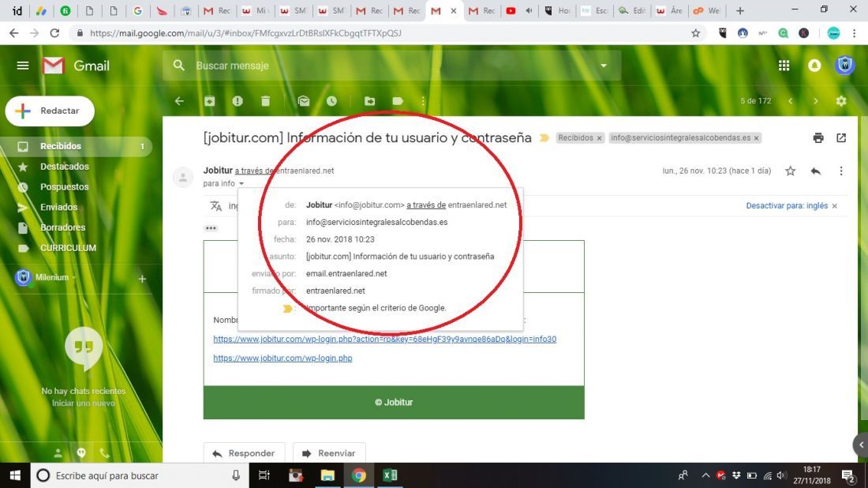Click the 'a través de' link in details
This screenshot has height=488, width=868.
coord(426,205)
